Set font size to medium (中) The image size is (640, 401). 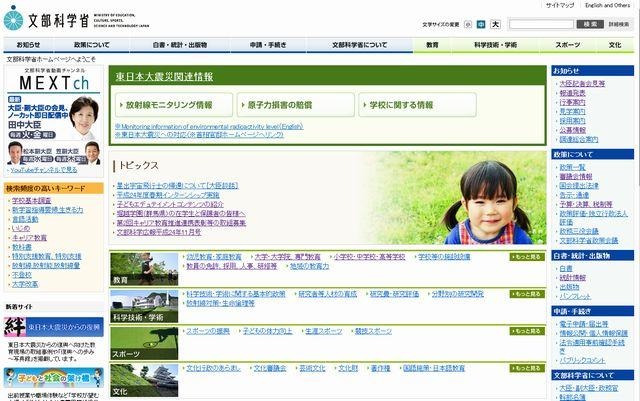[481, 25]
